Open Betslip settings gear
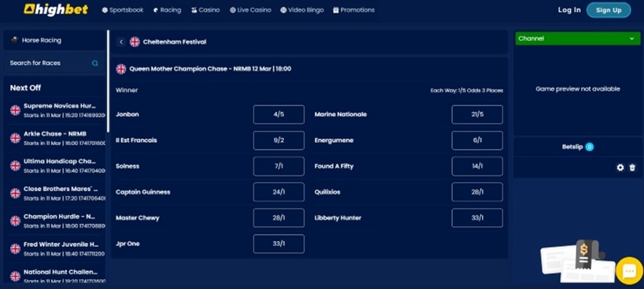This screenshot has width=644, height=289. click(x=620, y=167)
